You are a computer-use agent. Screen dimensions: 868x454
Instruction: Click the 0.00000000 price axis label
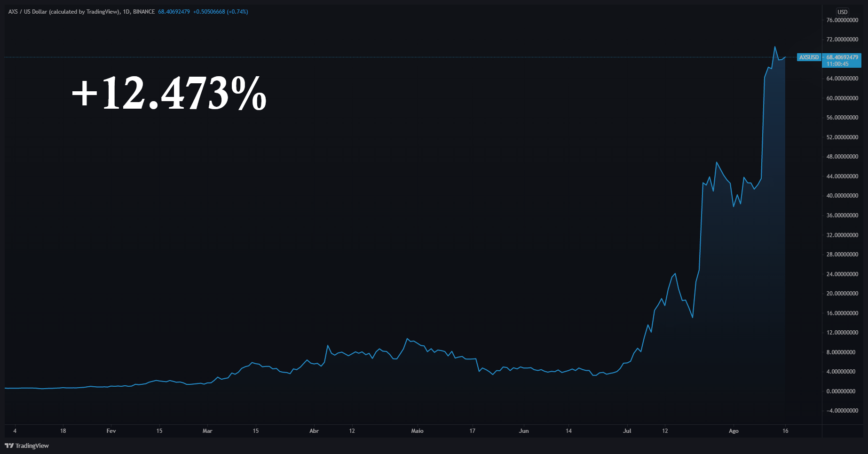tap(841, 391)
